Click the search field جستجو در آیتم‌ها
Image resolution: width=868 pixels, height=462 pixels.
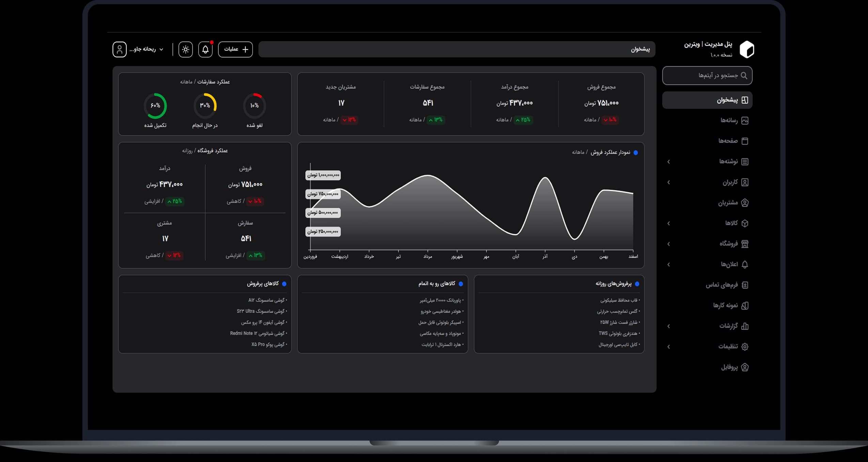point(707,76)
